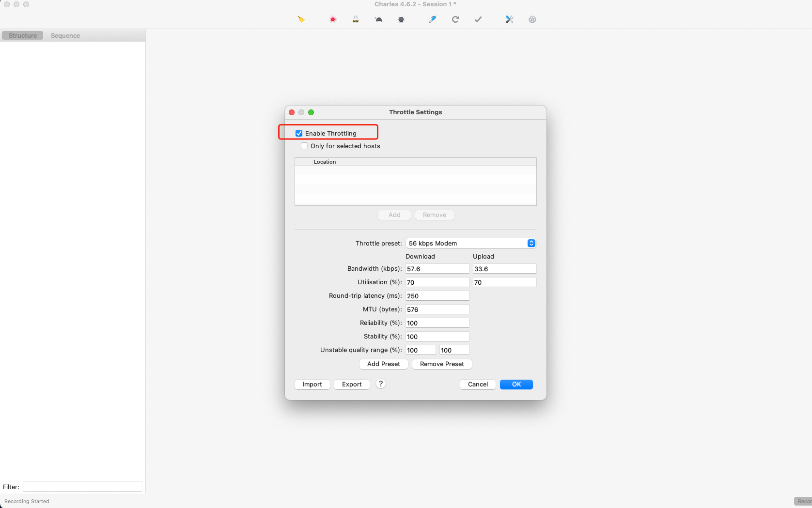Confirm throttle settings with OK
The height and width of the screenshot is (508, 812).
click(x=516, y=385)
